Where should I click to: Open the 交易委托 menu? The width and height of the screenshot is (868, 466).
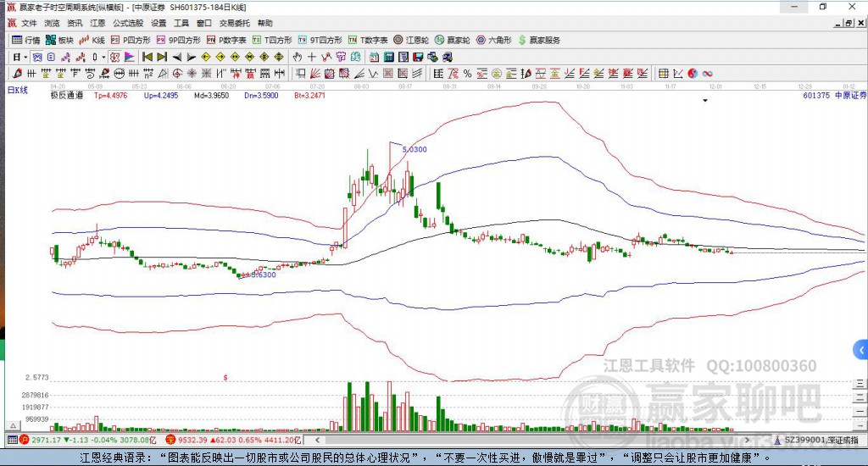pos(235,23)
